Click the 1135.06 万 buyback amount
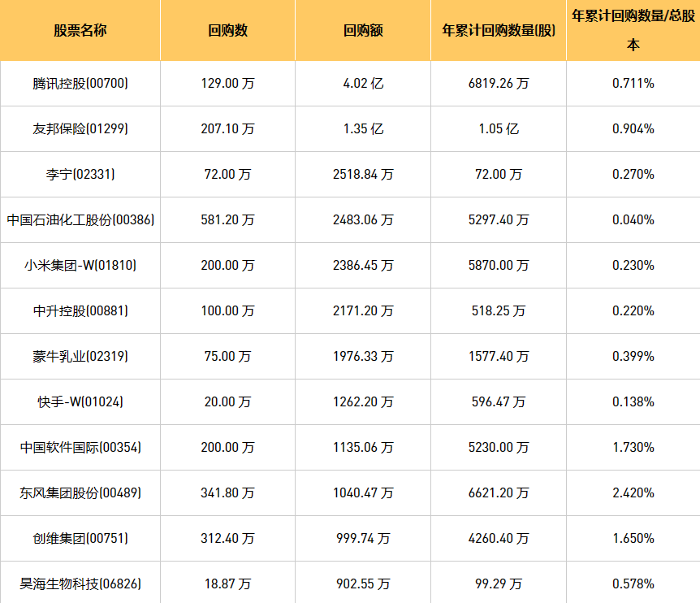The image size is (700, 603). point(363,448)
